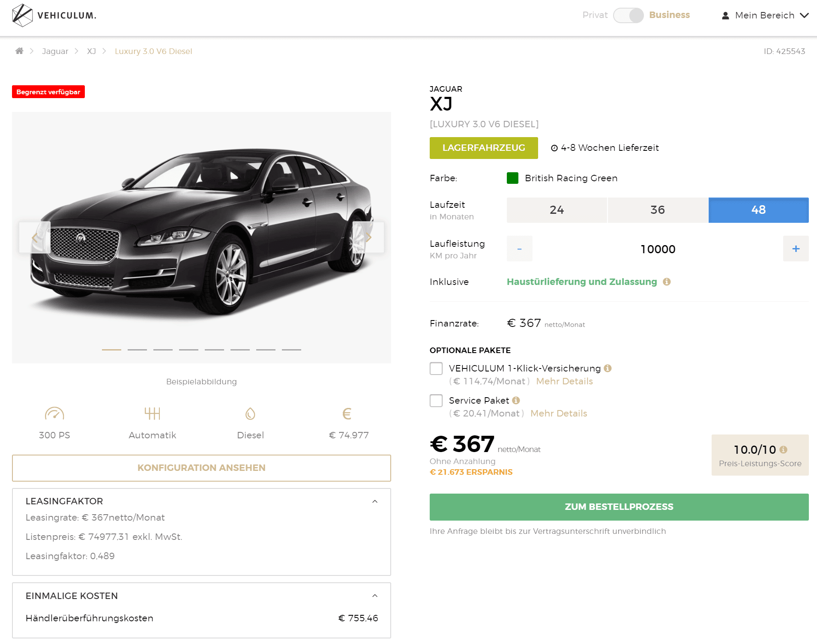
Task: Open info icon beside Haustürlieferung und Zulassung
Action: [667, 282]
